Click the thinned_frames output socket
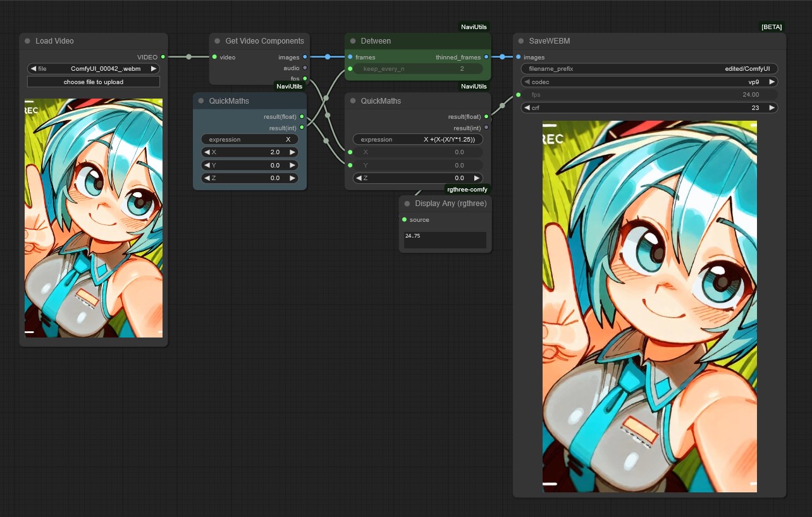The width and height of the screenshot is (812, 517). tap(486, 58)
